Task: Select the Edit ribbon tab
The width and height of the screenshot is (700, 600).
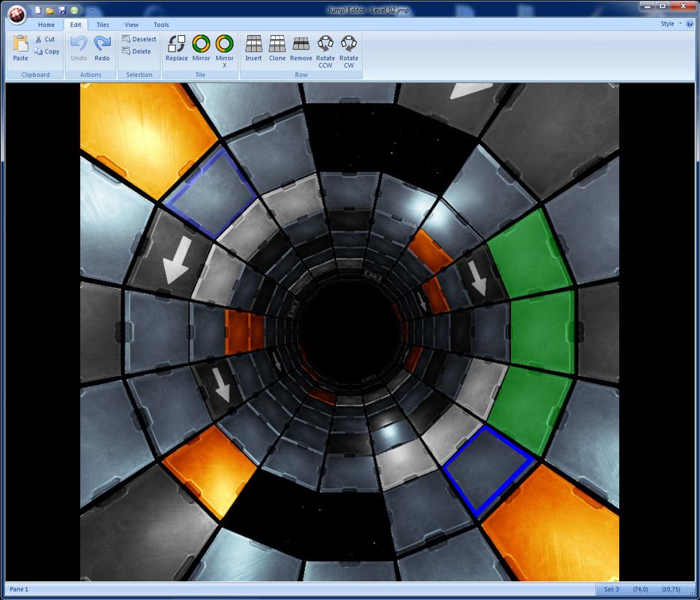Action: 76,25
